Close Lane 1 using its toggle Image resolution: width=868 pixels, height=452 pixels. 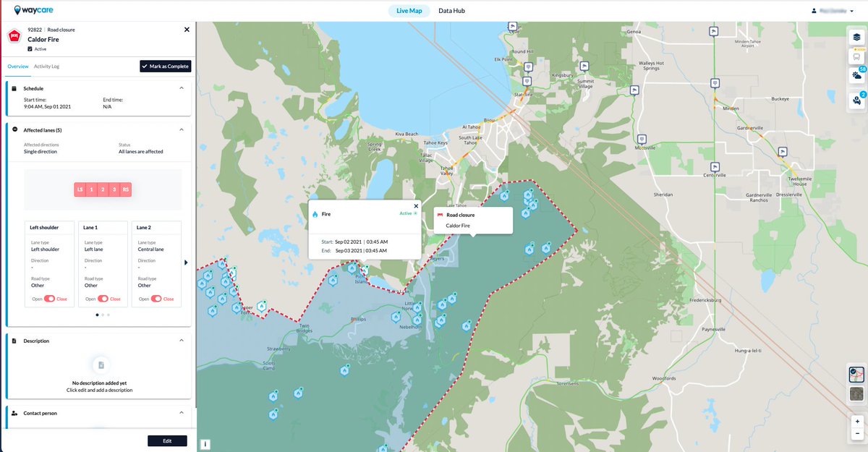(103, 299)
